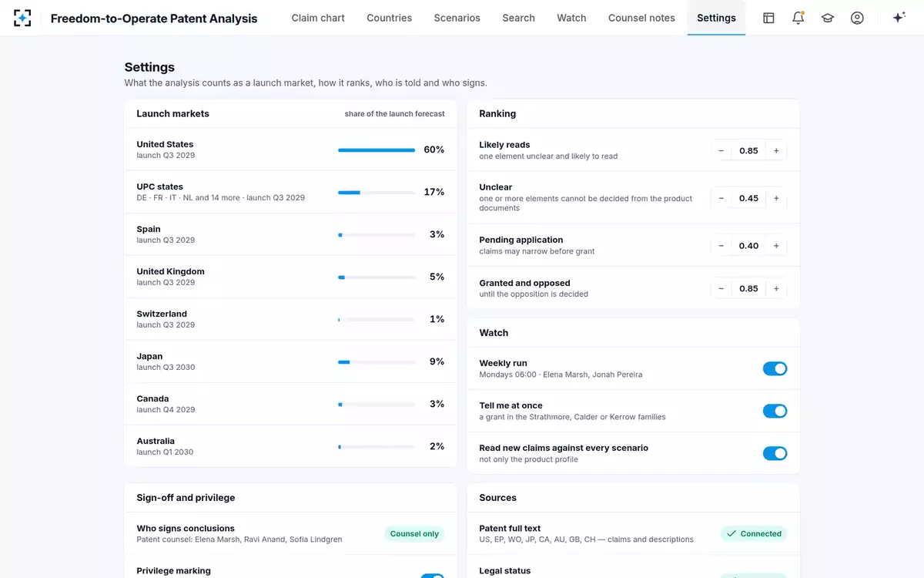Edit the Unclear value 0.45

point(748,198)
